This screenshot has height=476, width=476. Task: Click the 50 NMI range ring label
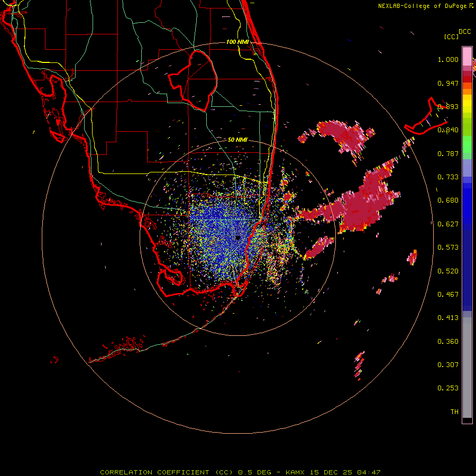[x=237, y=140]
